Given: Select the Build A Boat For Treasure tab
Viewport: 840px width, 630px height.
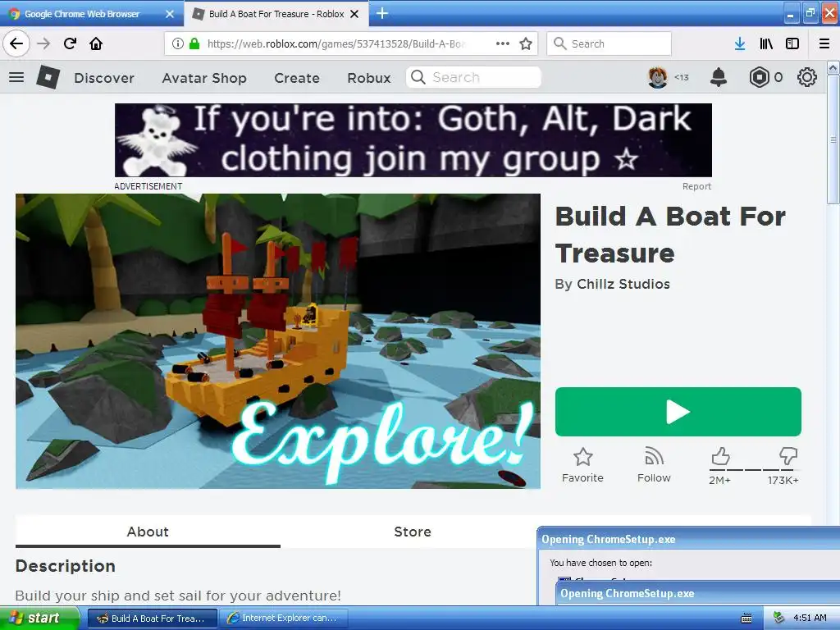Looking at the screenshot, I should [x=276, y=14].
